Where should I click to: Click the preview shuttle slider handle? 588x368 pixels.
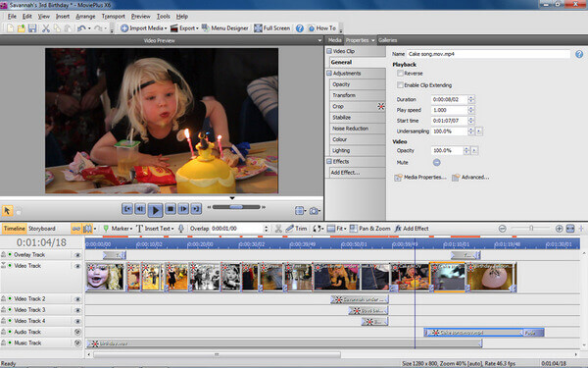236,207
